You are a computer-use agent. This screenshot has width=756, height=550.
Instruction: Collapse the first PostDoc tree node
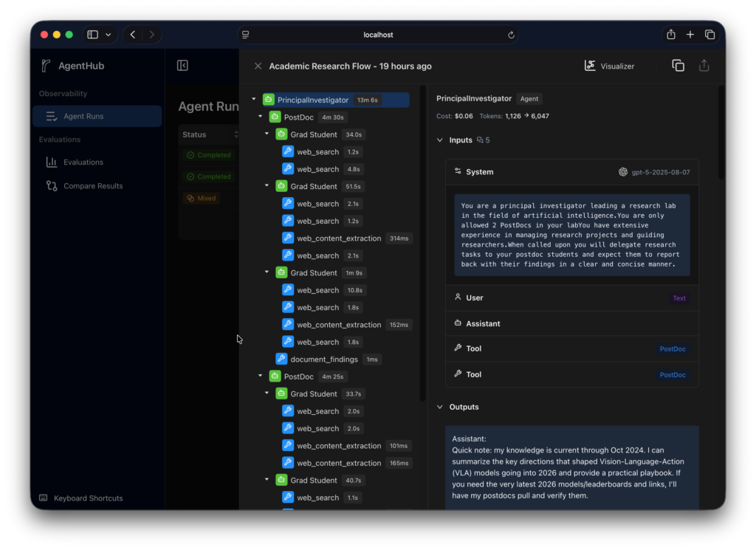[x=261, y=117]
